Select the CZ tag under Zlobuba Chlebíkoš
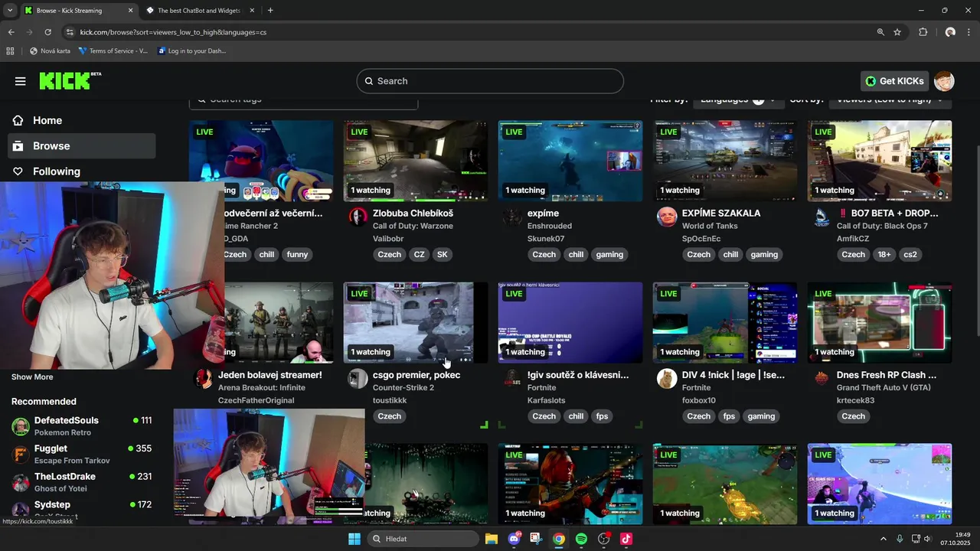 419,255
